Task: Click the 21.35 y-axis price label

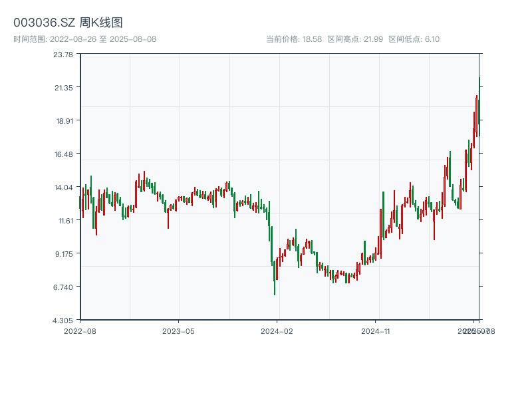Action: coord(63,88)
